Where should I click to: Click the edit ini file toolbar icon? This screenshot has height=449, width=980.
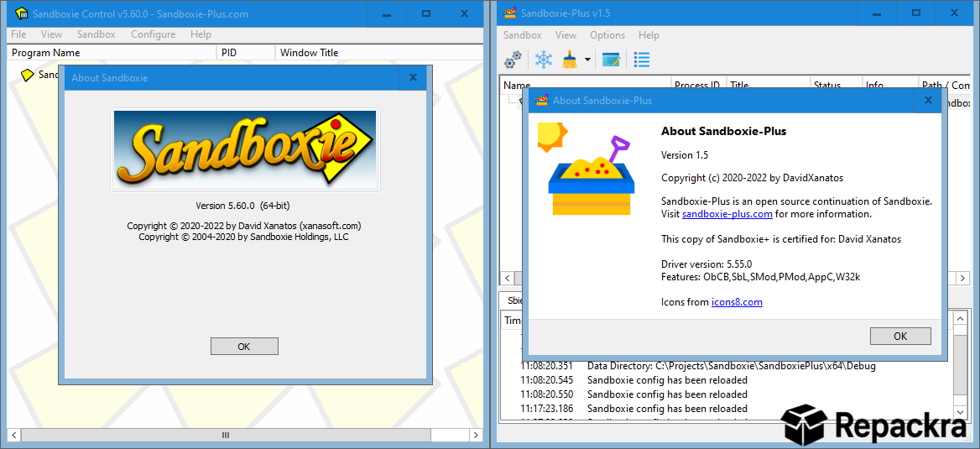coord(611,60)
